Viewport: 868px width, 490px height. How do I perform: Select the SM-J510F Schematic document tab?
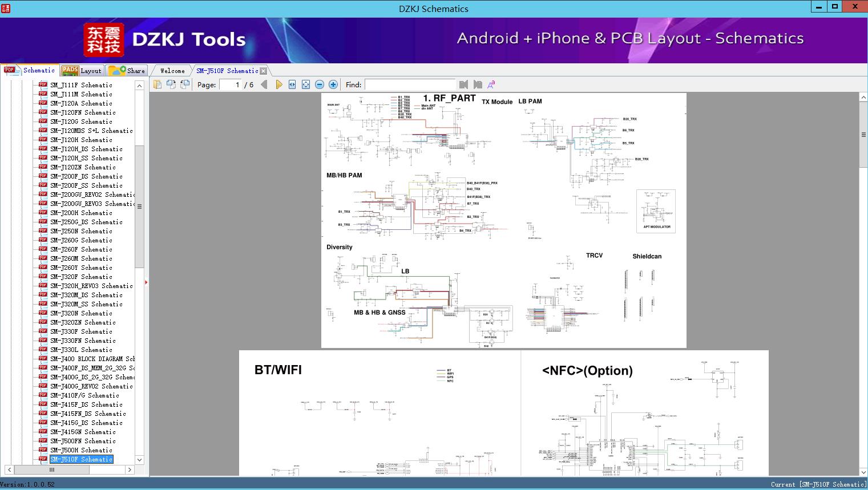tap(227, 71)
